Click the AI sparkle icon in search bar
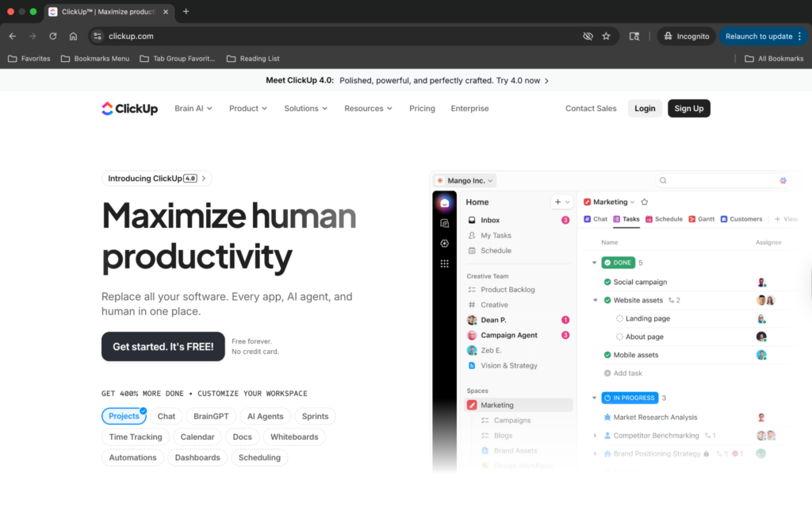 (x=783, y=180)
